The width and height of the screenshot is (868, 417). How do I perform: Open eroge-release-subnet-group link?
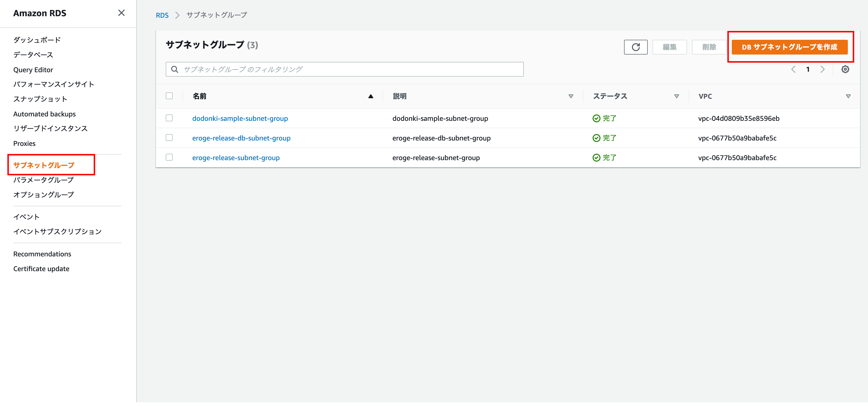[236, 157]
